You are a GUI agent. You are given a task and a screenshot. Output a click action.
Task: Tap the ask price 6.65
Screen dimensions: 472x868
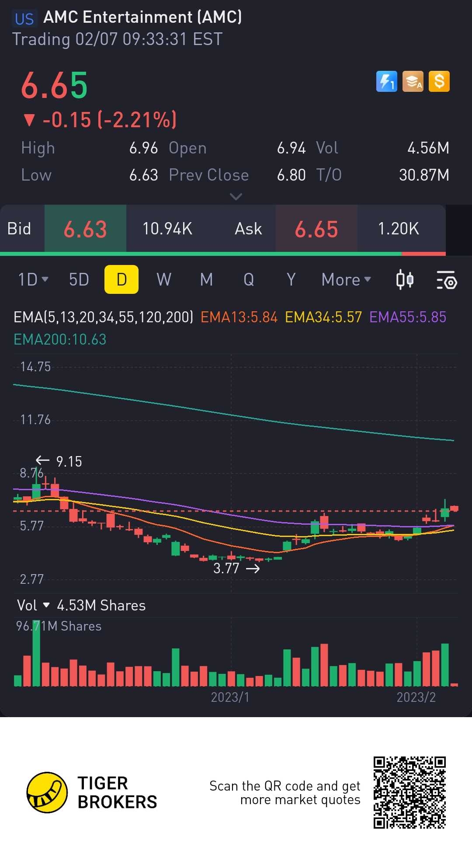tap(316, 229)
